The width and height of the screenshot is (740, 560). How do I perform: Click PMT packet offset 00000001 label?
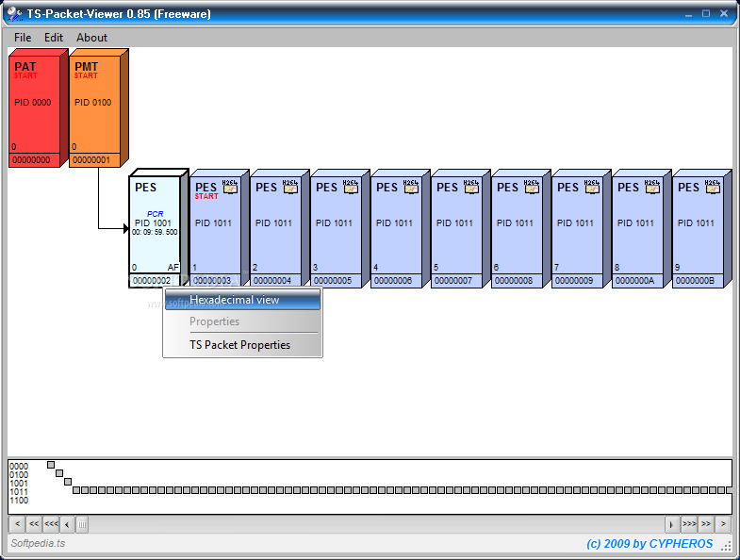91,160
